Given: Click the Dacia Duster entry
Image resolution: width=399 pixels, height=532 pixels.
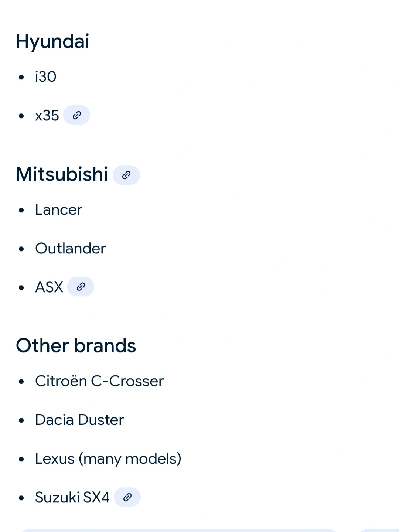Looking at the screenshot, I should click(x=79, y=420).
